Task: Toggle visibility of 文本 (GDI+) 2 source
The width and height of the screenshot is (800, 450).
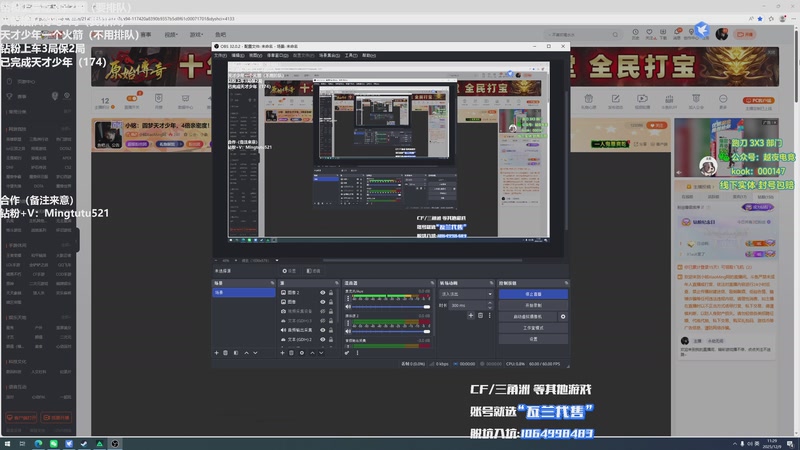Action: pyautogui.click(x=322, y=339)
